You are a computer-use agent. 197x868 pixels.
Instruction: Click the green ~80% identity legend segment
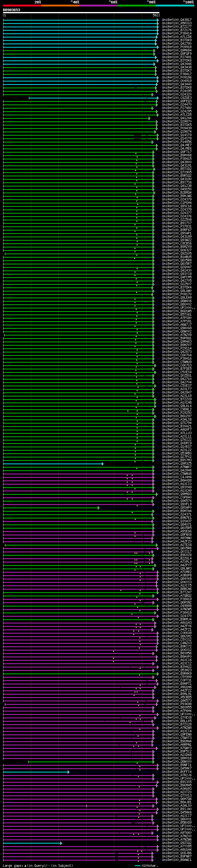point(137,6)
